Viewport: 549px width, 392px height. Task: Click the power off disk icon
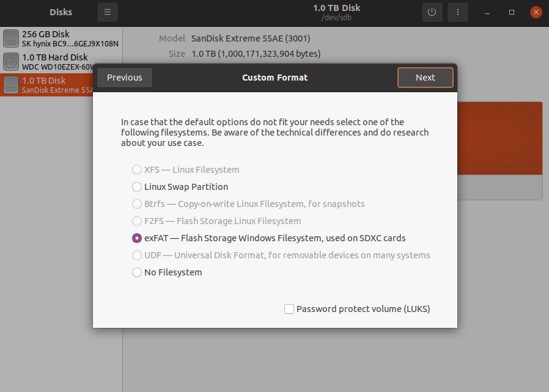432,12
